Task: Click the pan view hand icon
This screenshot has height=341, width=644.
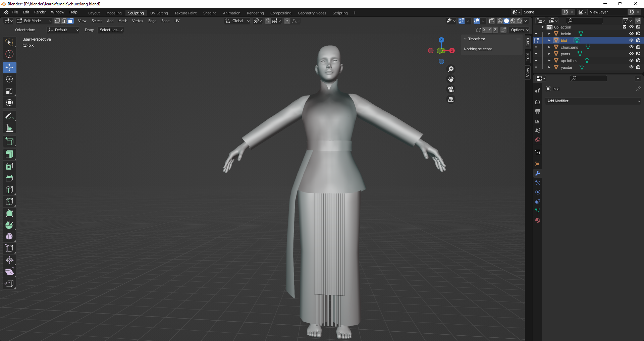Action: [x=451, y=79]
